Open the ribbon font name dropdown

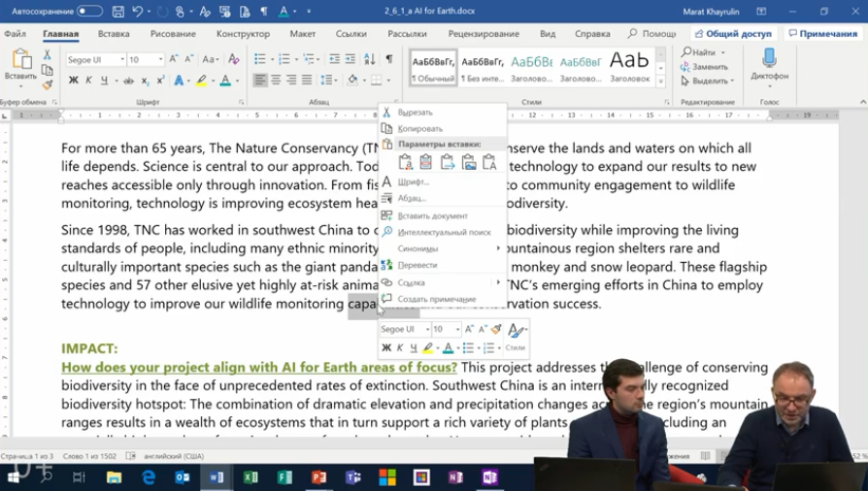122,59
